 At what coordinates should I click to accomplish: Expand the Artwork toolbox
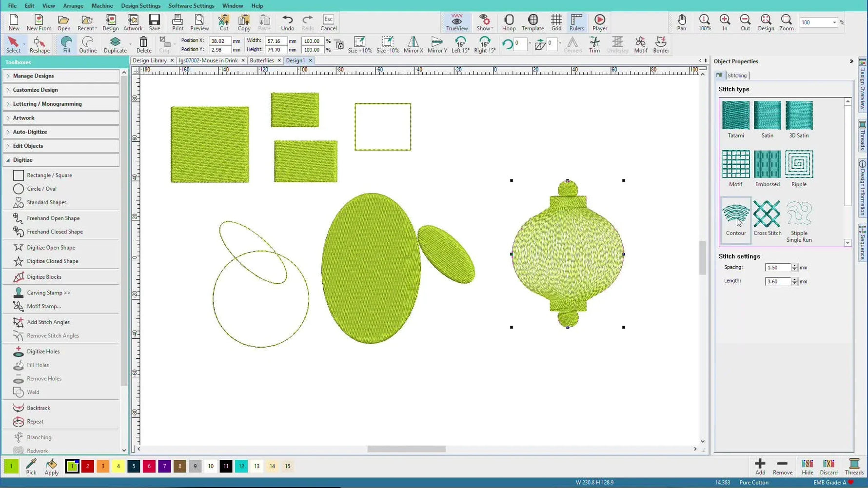pyautogui.click(x=61, y=118)
